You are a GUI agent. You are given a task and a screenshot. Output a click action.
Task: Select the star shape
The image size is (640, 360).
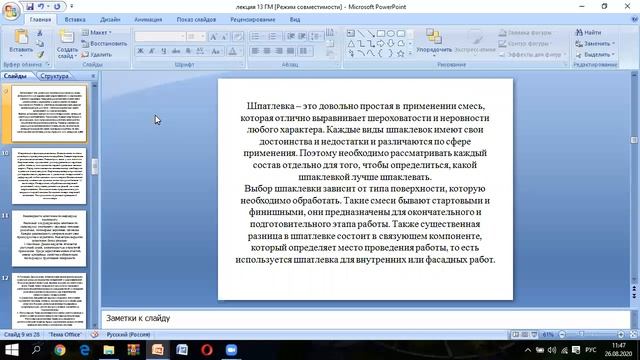point(401,53)
